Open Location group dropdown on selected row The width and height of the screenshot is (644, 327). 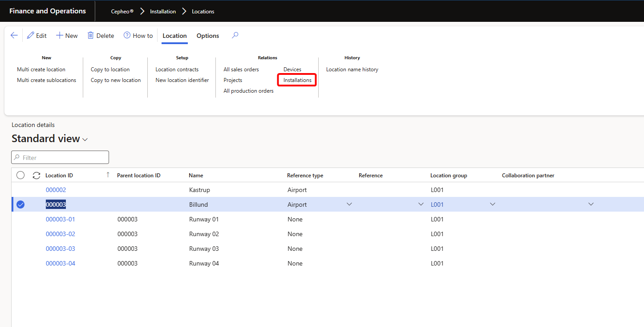[493, 204]
